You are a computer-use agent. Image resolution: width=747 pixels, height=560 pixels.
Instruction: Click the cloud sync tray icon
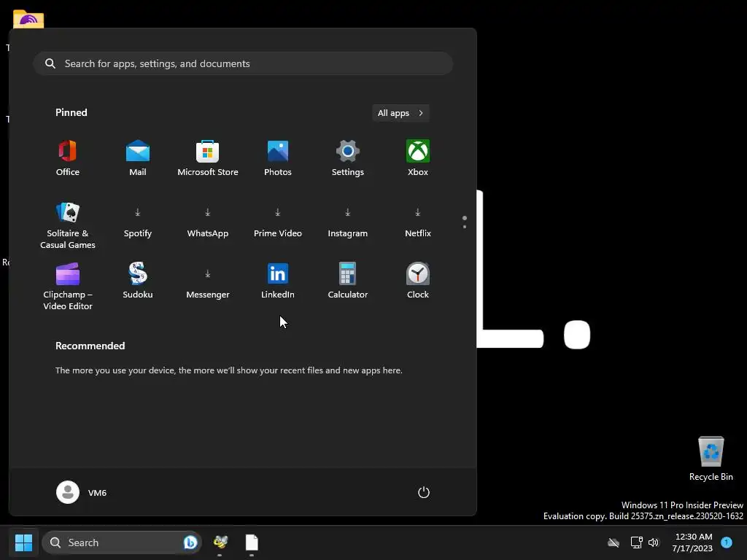(614, 542)
